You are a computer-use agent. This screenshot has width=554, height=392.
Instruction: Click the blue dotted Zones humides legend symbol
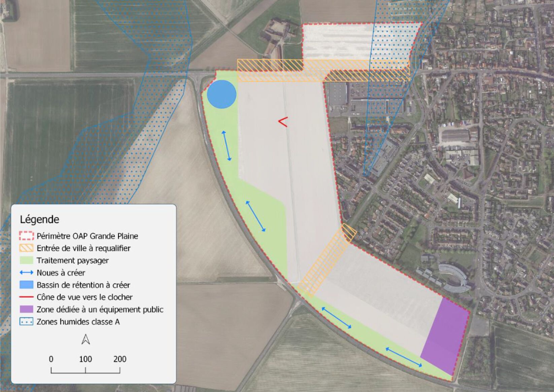(x=26, y=322)
